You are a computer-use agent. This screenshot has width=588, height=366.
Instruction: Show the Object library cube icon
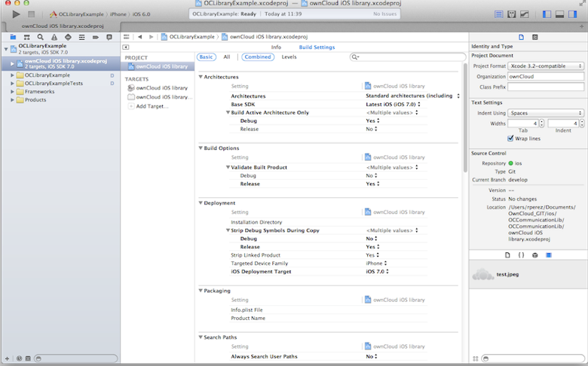534,255
